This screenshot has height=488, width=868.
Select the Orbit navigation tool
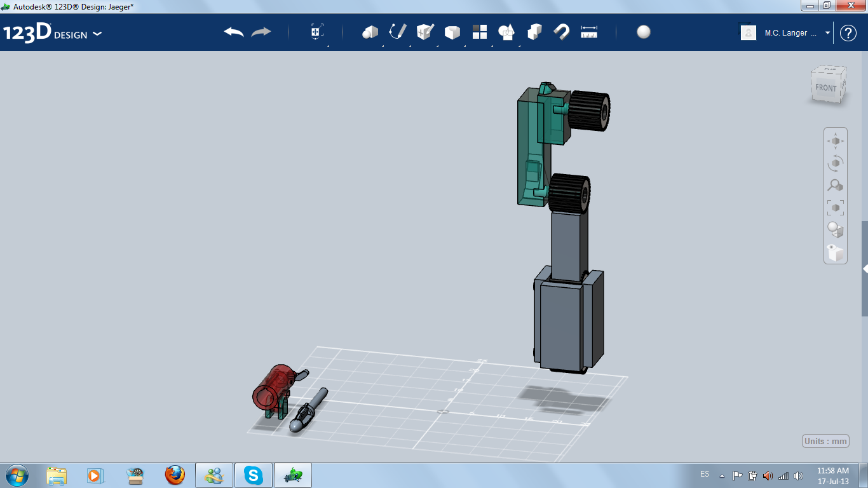(x=836, y=163)
